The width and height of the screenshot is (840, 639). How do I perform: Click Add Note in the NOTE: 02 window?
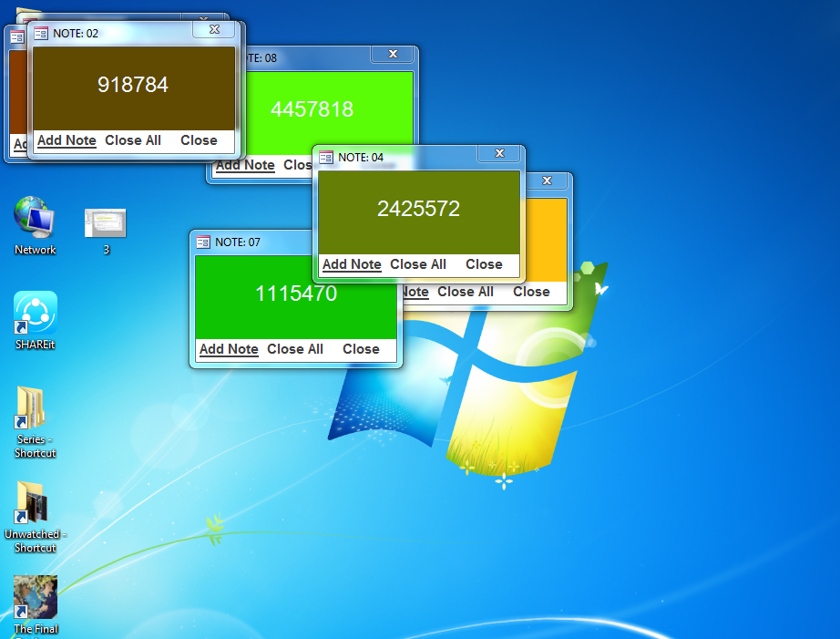(x=67, y=140)
